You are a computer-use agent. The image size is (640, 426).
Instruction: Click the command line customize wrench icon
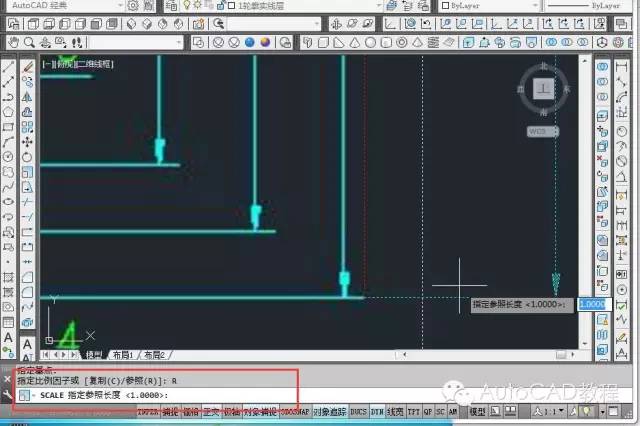pos(7,395)
